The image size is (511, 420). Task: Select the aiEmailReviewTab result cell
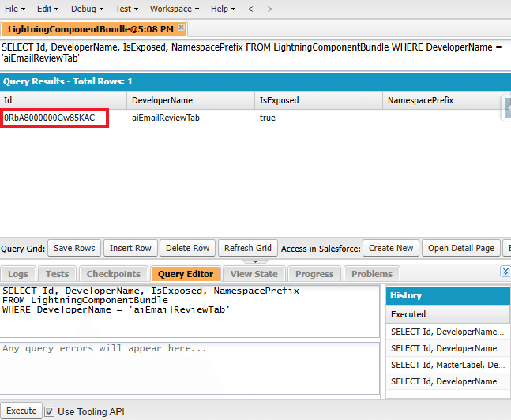[190, 118]
